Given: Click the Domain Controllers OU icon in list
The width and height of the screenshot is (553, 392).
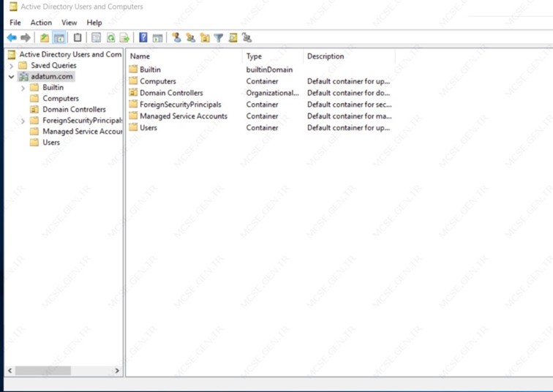Looking at the screenshot, I should [133, 92].
